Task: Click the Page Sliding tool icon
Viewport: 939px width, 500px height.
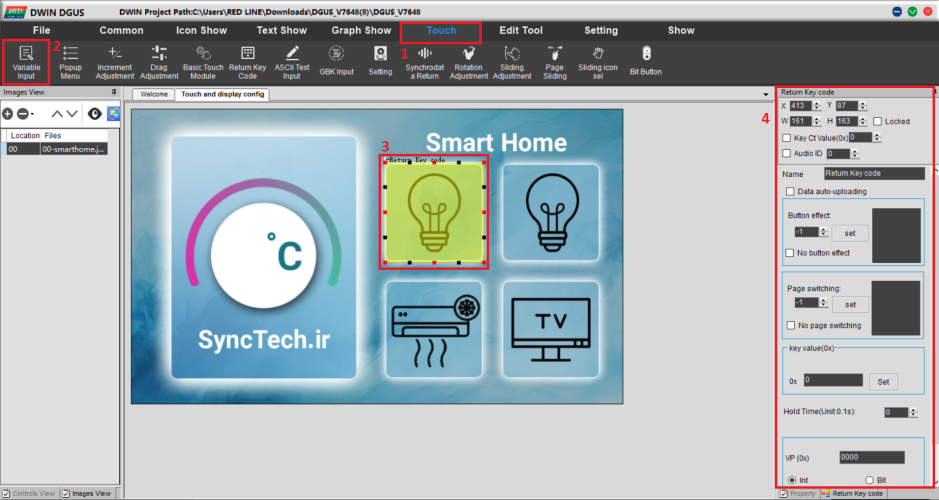Action: coord(555,61)
